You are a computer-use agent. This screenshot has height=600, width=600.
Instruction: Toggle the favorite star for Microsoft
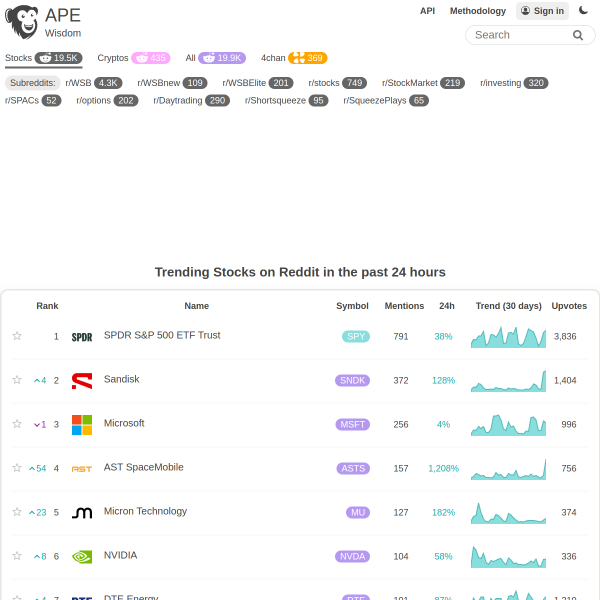click(x=17, y=425)
